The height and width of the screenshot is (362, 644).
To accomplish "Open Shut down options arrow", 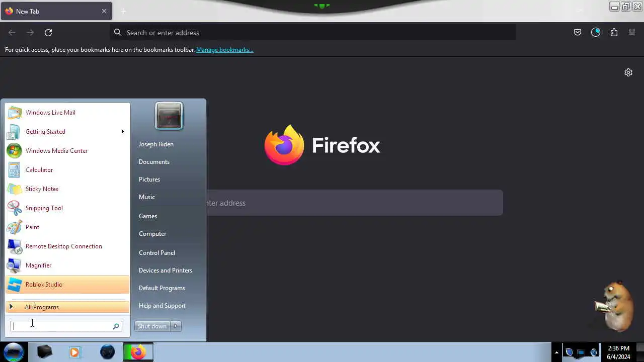I will (176, 326).
